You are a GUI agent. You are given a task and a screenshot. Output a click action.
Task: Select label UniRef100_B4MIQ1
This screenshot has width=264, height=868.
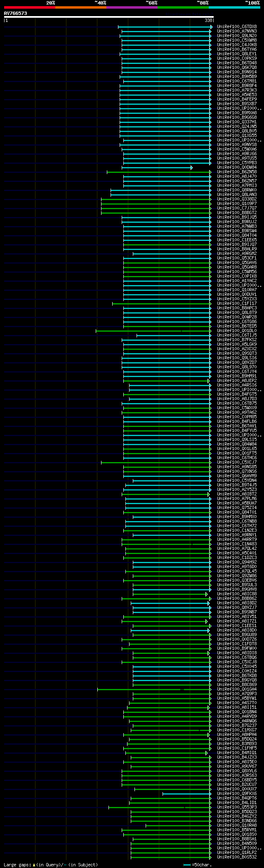coord(237,753)
